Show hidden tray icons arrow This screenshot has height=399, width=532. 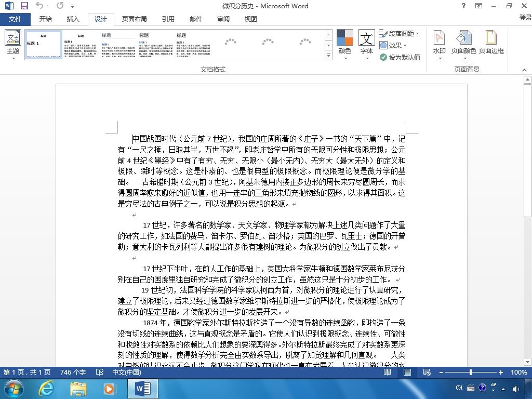503,389
